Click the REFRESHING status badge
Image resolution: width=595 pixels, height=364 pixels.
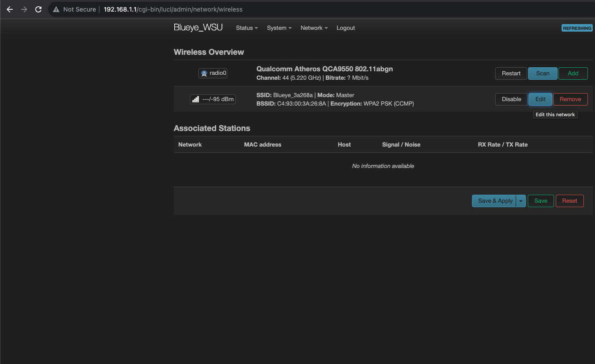pos(577,28)
